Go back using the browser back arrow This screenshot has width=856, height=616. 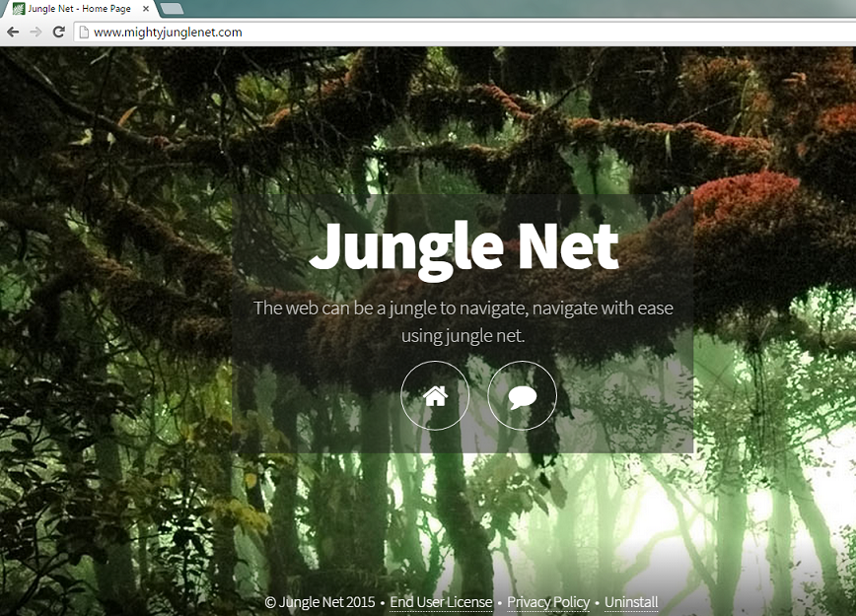tap(13, 32)
